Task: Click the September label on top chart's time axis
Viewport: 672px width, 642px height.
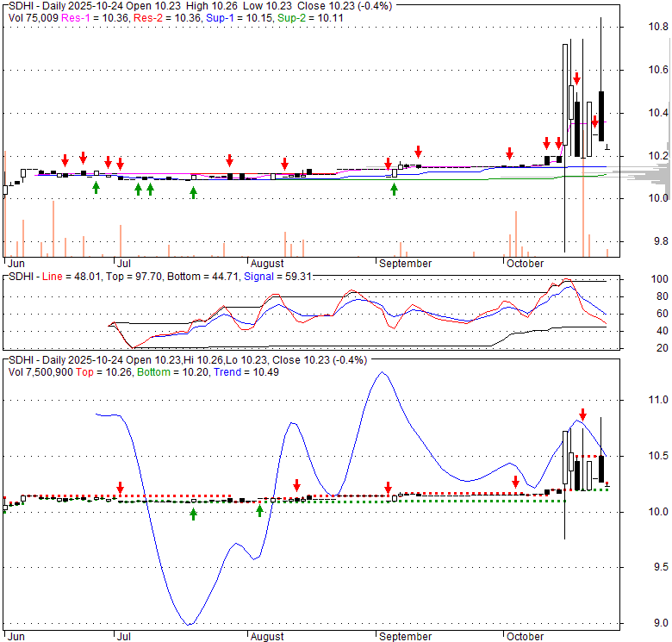Action: pos(404,263)
